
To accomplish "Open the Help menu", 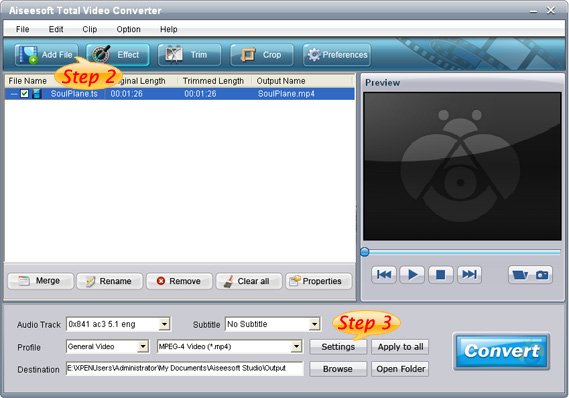I will [x=169, y=29].
